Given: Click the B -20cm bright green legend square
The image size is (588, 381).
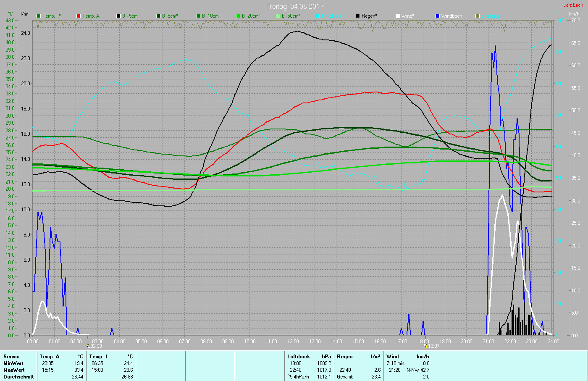Looking at the screenshot, I should pyautogui.click(x=238, y=16).
